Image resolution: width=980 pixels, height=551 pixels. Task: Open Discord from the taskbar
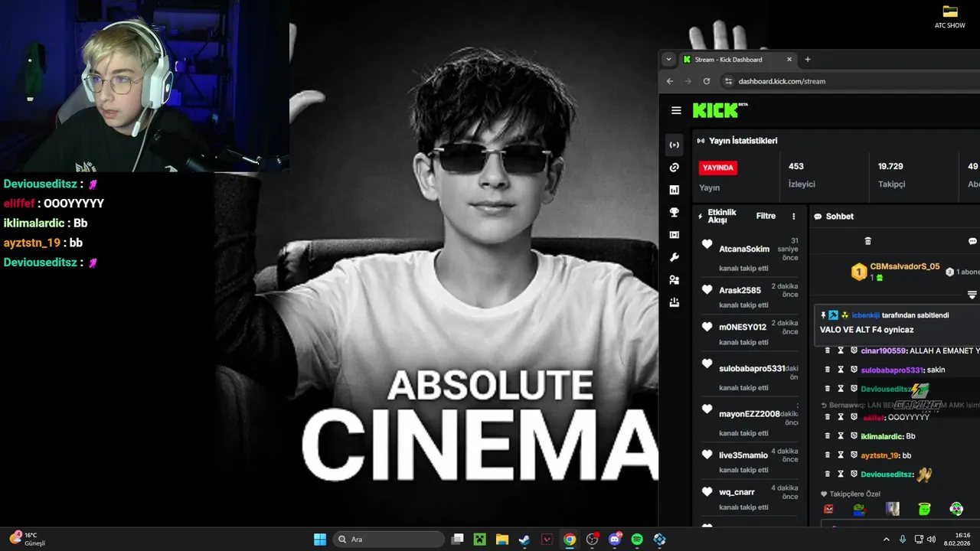(614, 540)
